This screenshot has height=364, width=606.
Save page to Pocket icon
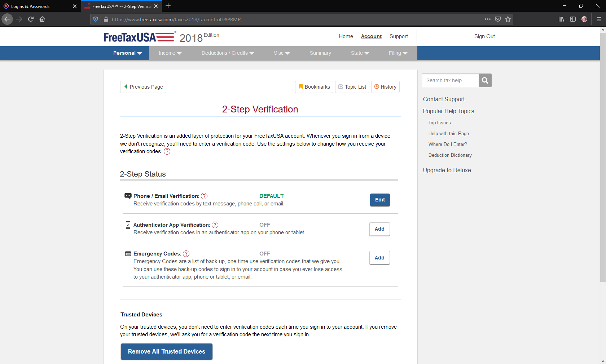(498, 19)
